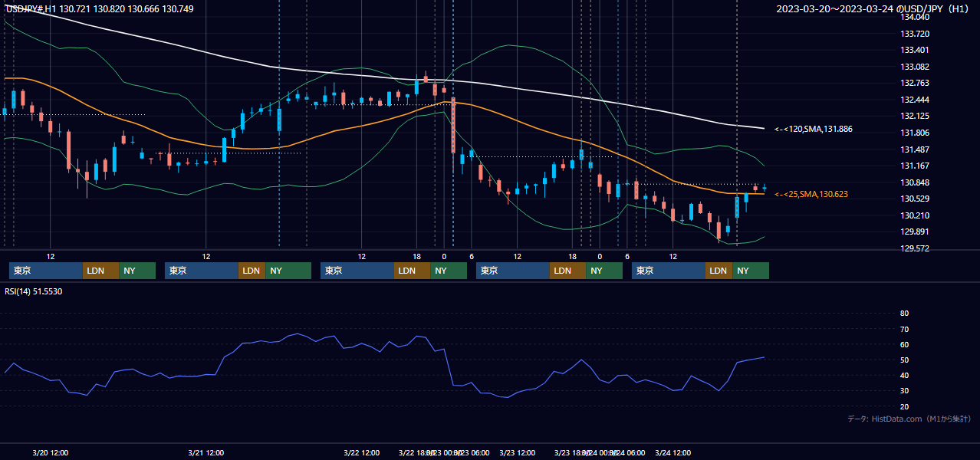Click price axis value 132.125

[914, 117]
